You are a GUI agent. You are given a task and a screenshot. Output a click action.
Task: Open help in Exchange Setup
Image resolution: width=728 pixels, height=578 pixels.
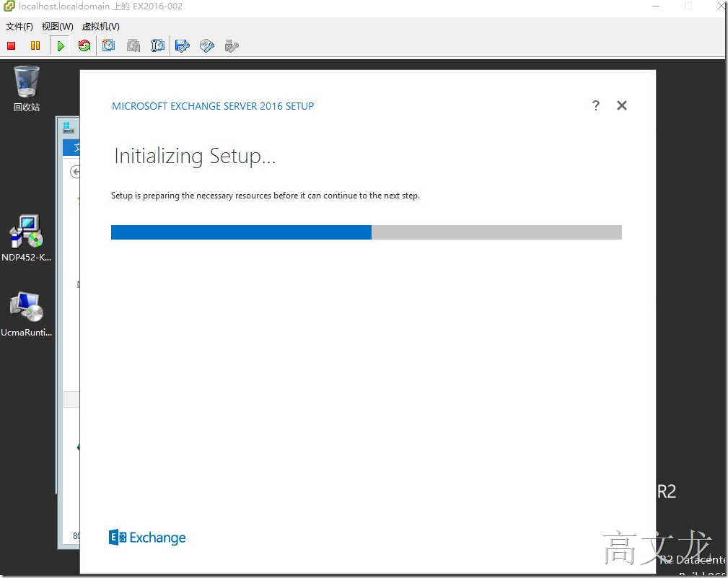tap(596, 105)
